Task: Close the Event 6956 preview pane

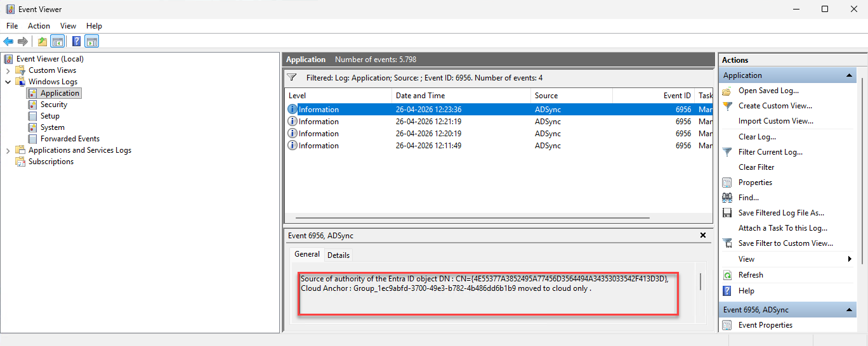Action: click(702, 235)
